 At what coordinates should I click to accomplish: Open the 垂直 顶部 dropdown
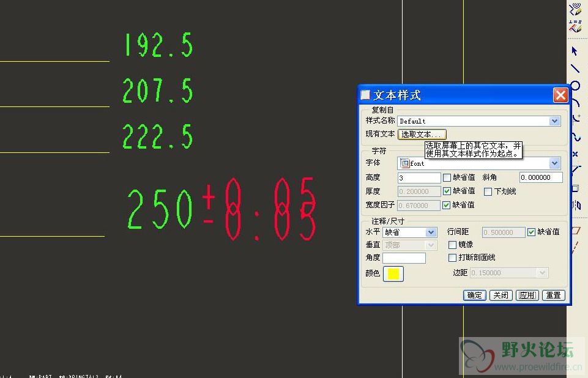(x=431, y=245)
